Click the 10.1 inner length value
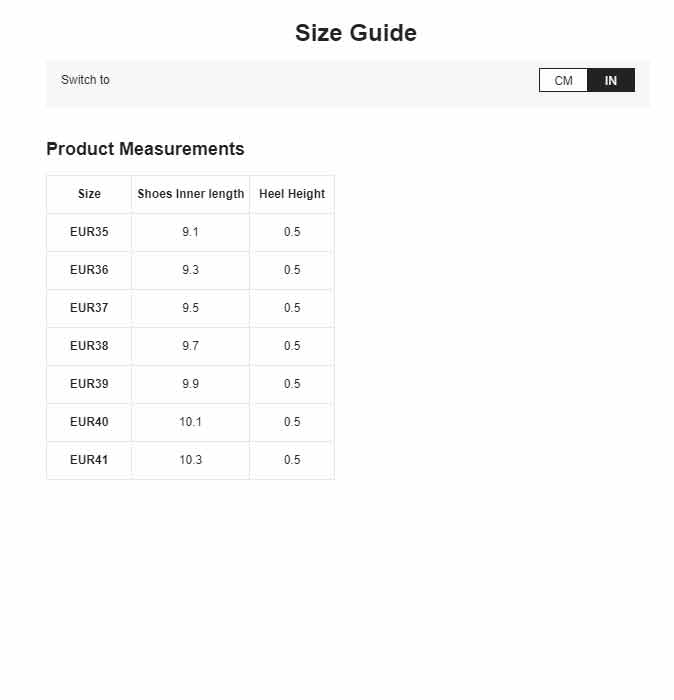 191,422
